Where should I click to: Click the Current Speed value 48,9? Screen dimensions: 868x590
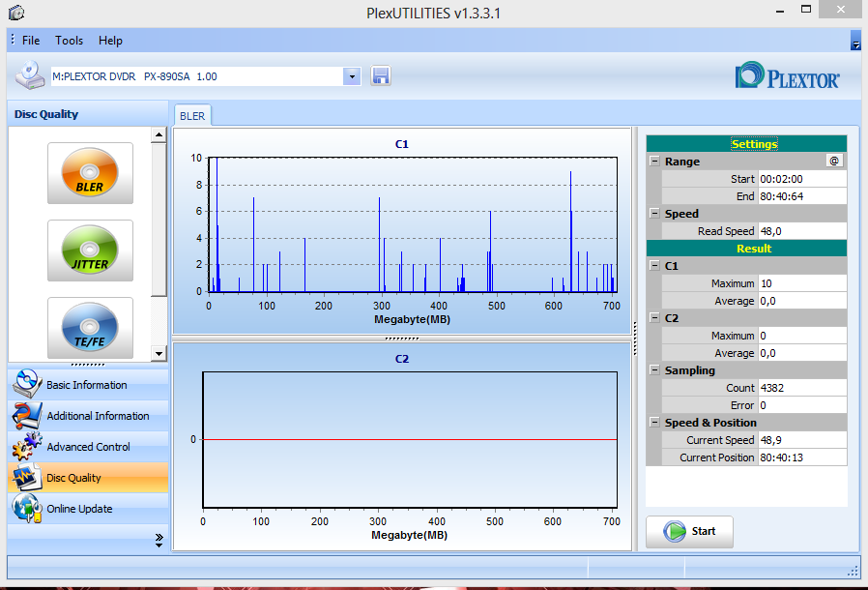[802, 440]
